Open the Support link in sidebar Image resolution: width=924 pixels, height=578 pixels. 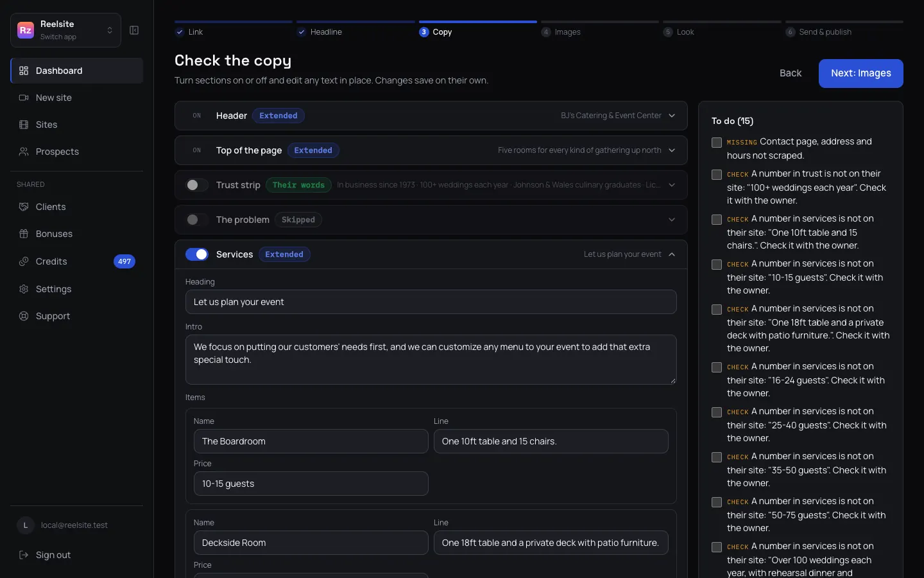pyautogui.click(x=76, y=316)
